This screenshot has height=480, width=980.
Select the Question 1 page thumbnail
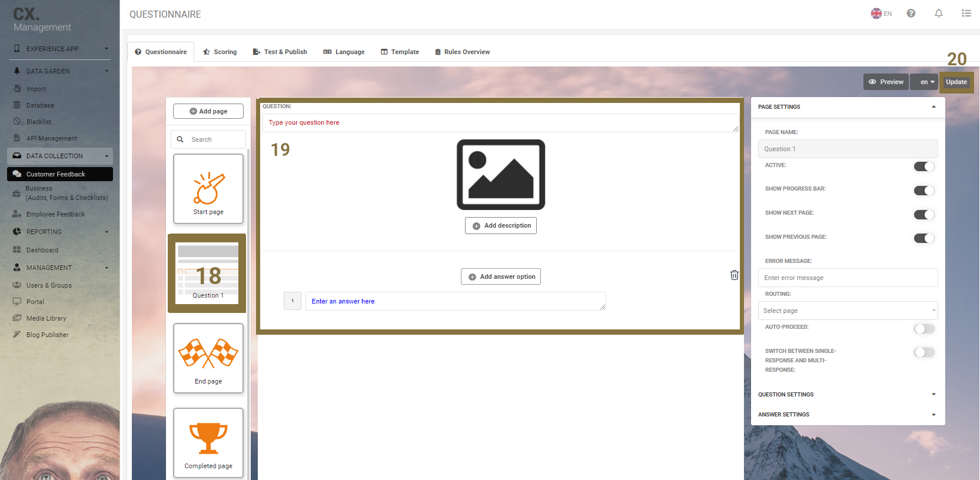click(208, 274)
